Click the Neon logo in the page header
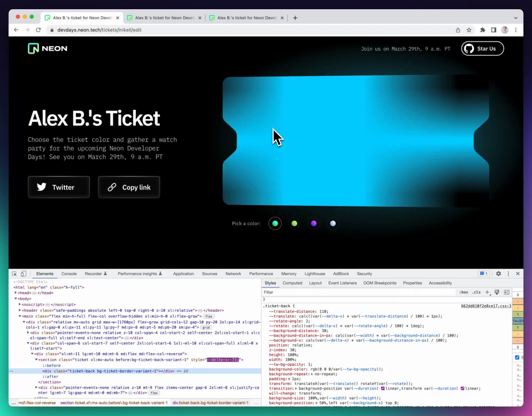Screen dimensions: 532x416 pos(48,49)
